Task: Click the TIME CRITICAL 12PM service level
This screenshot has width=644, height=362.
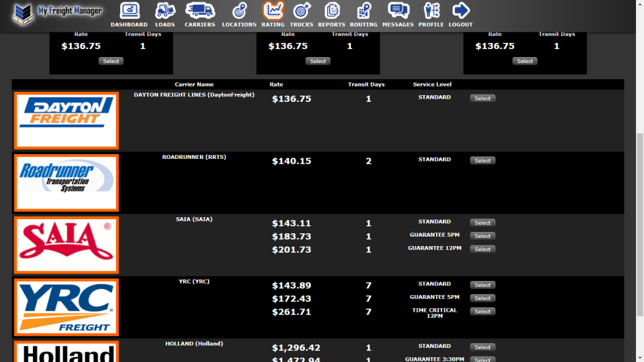Action: click(435, 313)
